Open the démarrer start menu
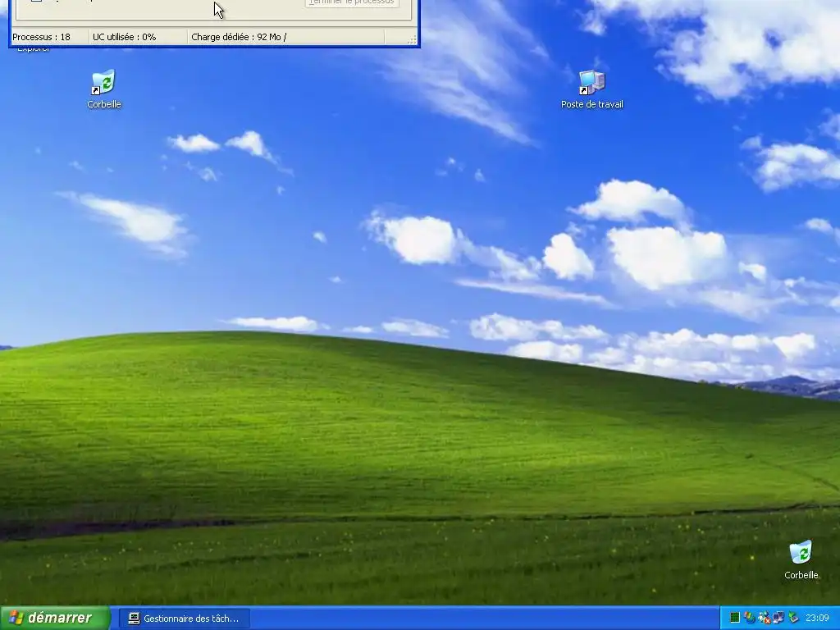This screenshot has width=840, height=630. click(55, 618)
